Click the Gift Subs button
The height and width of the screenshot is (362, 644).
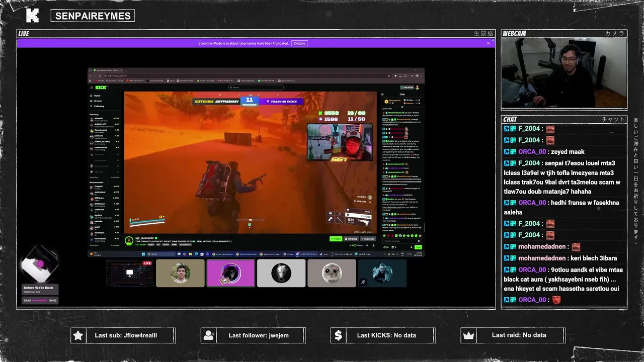click(x=351, y=239)
